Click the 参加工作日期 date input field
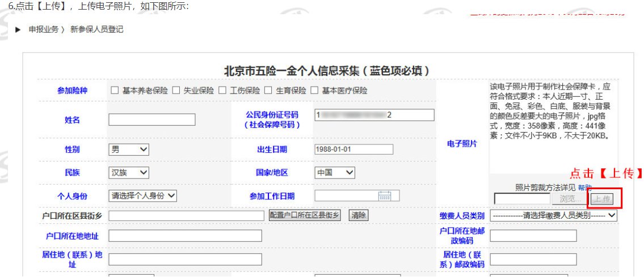The image size is (644, 277). click(357, 196)
